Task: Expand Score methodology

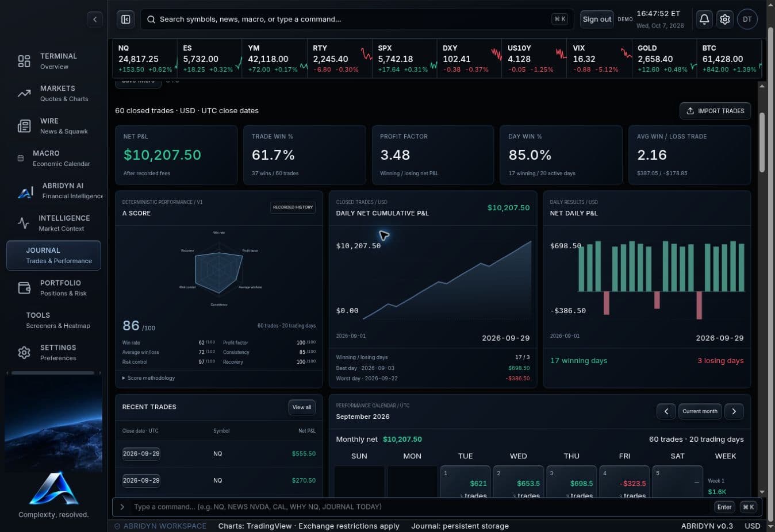Action: click(x=148, y=378)
